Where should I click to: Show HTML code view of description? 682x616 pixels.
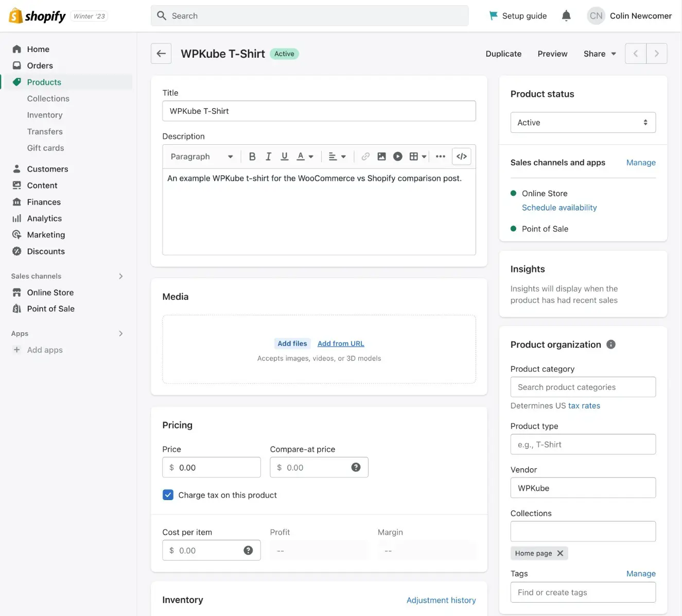click(462, 157)
